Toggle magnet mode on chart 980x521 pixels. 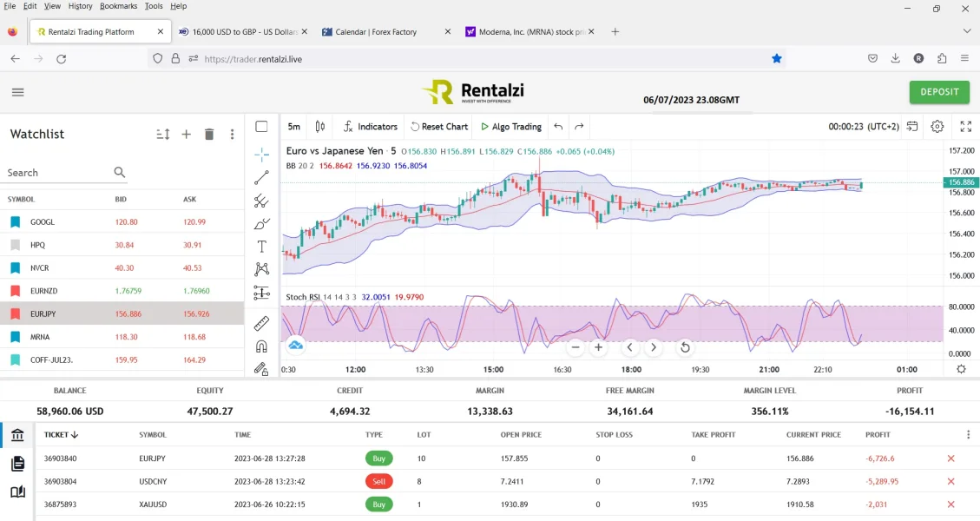(261, 346)
